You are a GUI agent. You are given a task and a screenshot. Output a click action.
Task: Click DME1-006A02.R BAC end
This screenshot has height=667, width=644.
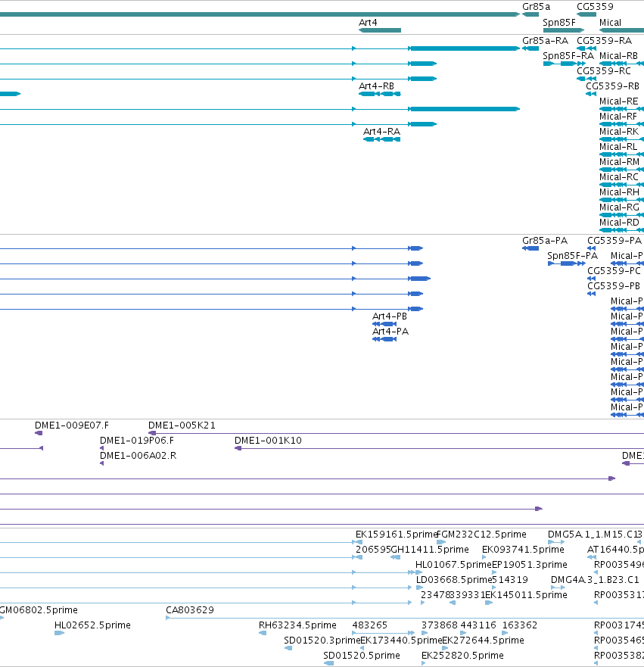101,463
